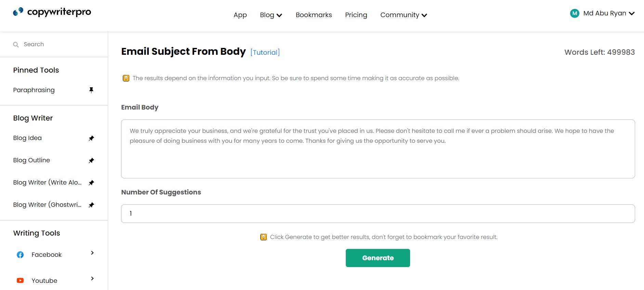Pin the Blog Writer (Ghostwriter) tool
Image resolution: width=644 pixels, height=290 pixels.
point(91,205)
